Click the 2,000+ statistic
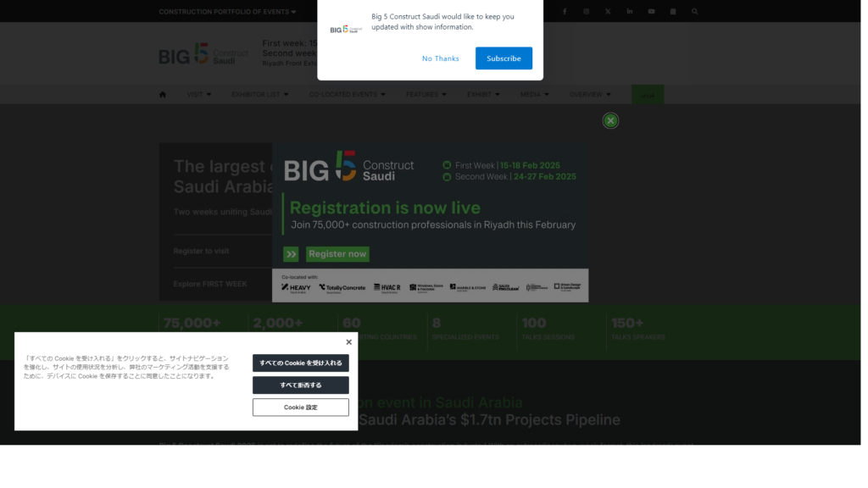 (278, 323)
